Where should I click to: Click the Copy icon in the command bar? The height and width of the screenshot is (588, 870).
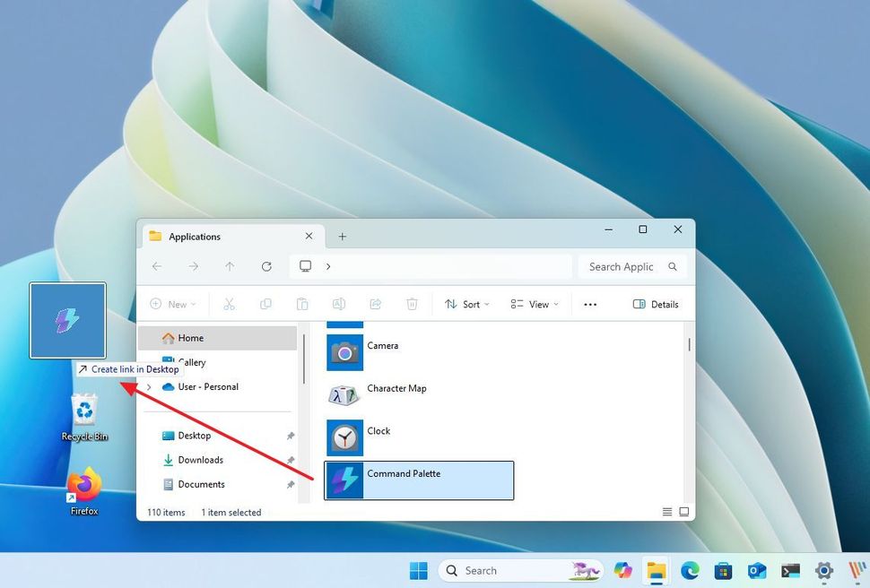click(266, 304)
